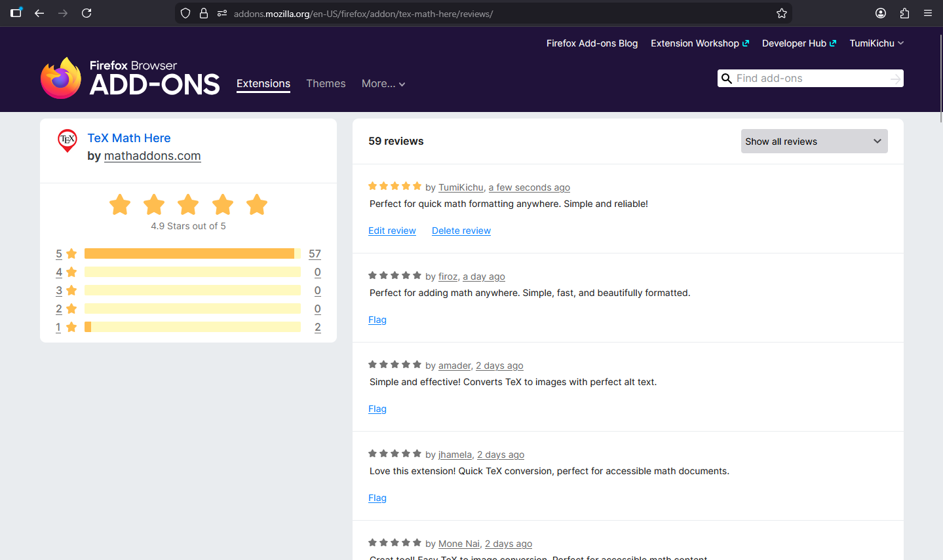Screen dimensions: 943x560
Task: Open Mone Nai's '2 days ago' review permalink
Action: 509,544
